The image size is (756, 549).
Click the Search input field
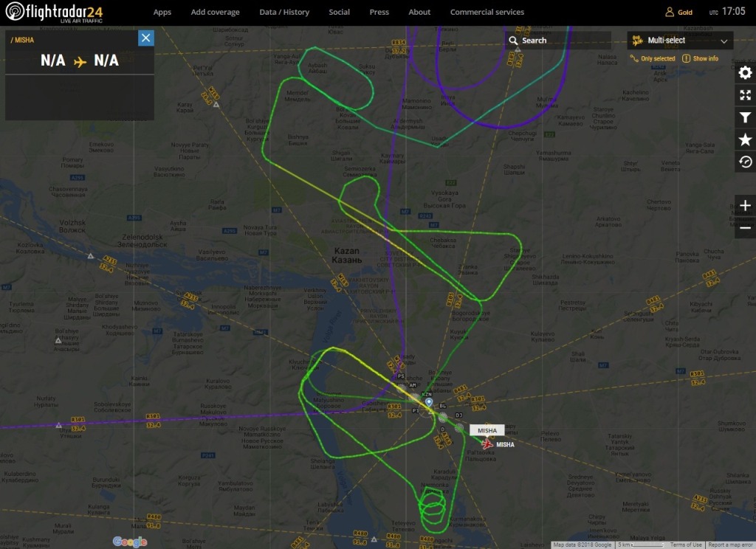click(x=559, y=41)
